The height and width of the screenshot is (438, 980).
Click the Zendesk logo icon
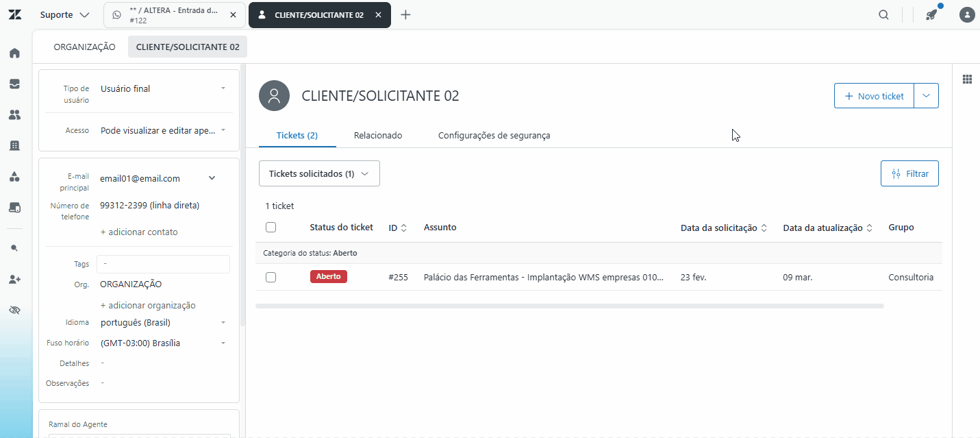[x=15, y=14]
